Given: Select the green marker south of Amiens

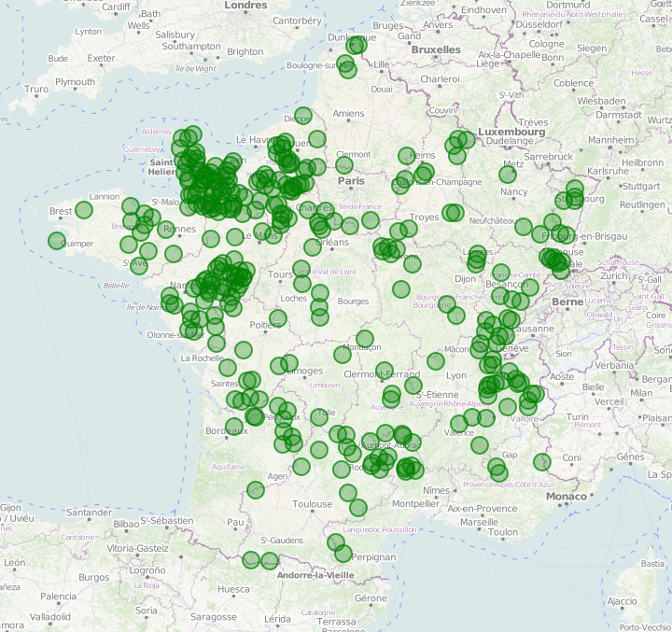Looking at the screenshot, I should click(317, 139).
